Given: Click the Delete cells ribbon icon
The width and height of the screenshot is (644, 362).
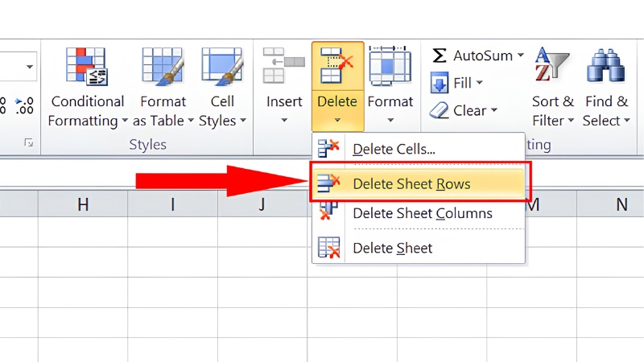Looking at the screenshot, I should (336, 66).
